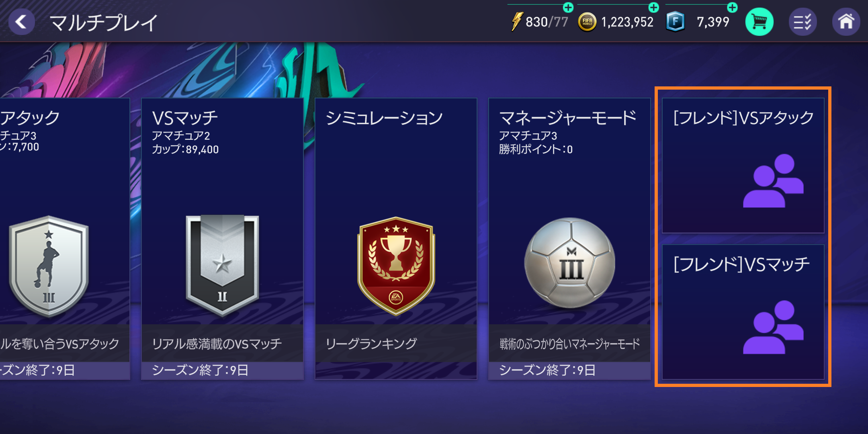Screen dimensions: 868x434
Task: Open the shop via the green cart icon
Action: pos(759,22)
